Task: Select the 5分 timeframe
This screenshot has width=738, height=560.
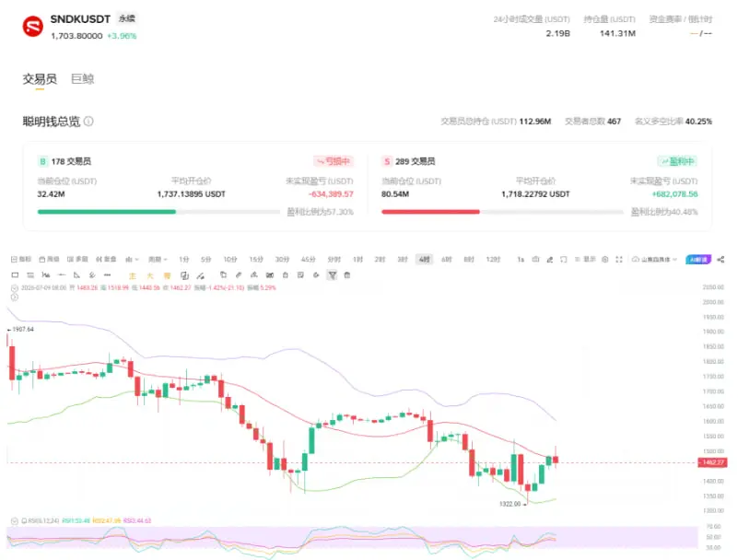Action: tap(205, 260)
